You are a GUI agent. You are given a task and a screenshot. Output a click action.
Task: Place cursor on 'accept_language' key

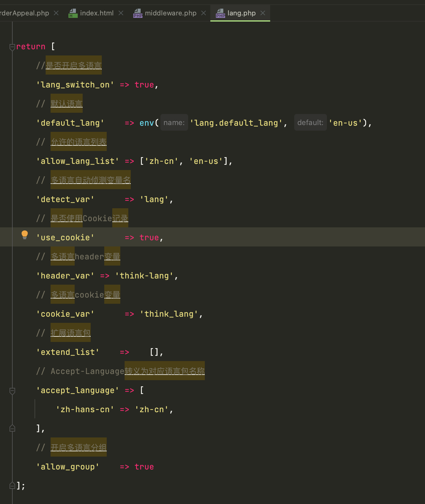tap(78, 390)
